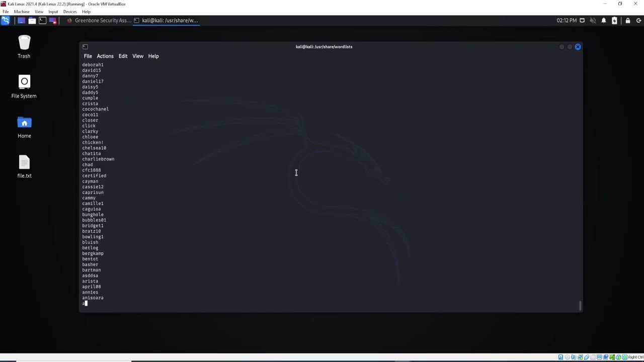Click the VirtualBox shared folders indicator

(x=593, y=357)
